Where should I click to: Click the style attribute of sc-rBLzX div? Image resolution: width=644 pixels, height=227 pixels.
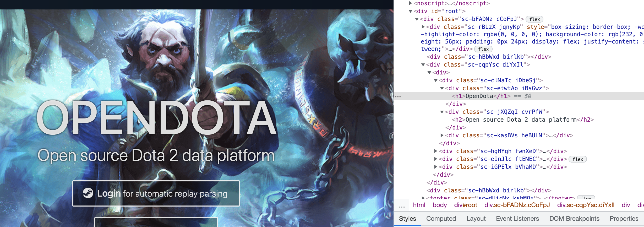pyautogui.click(x=532, y=38)
